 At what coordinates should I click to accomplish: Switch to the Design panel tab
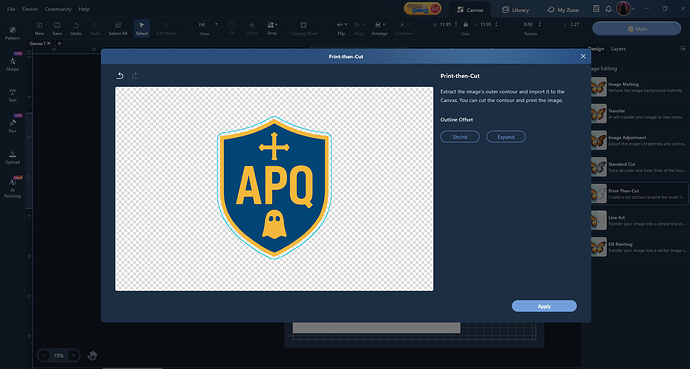[x=596, y=49]
